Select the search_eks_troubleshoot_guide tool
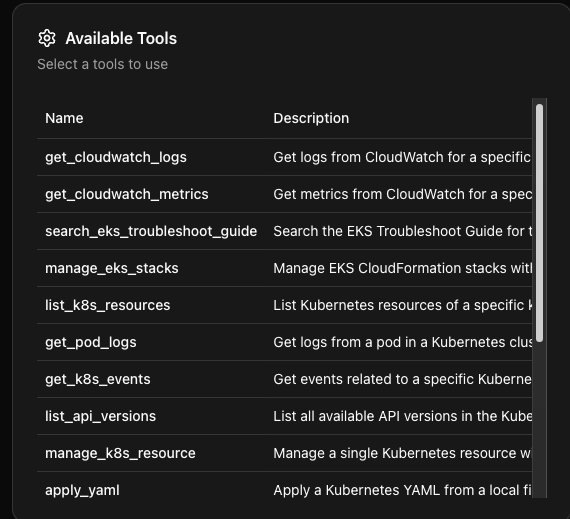Image resolution: width=570 pixels, height=519 pixels. 151,231
